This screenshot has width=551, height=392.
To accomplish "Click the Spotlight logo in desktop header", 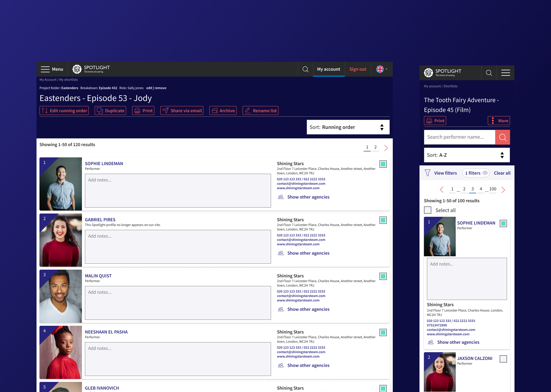I will (91, 69).
